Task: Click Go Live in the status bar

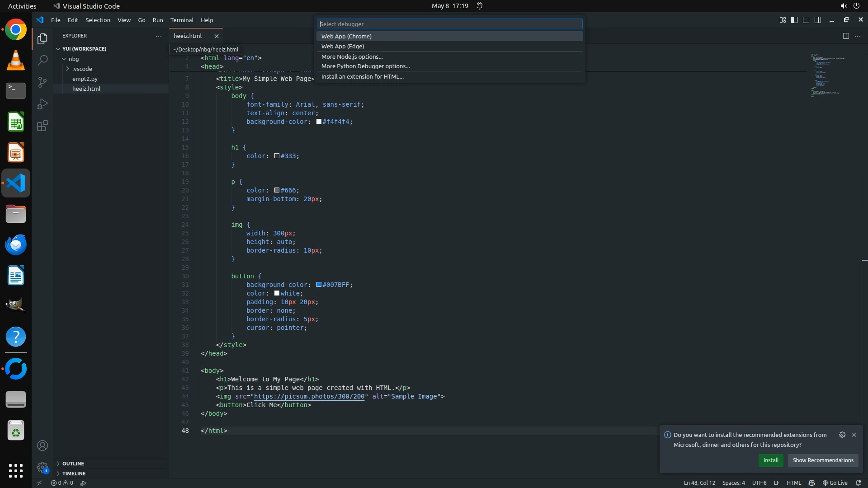Action: (x=835, y=483)
